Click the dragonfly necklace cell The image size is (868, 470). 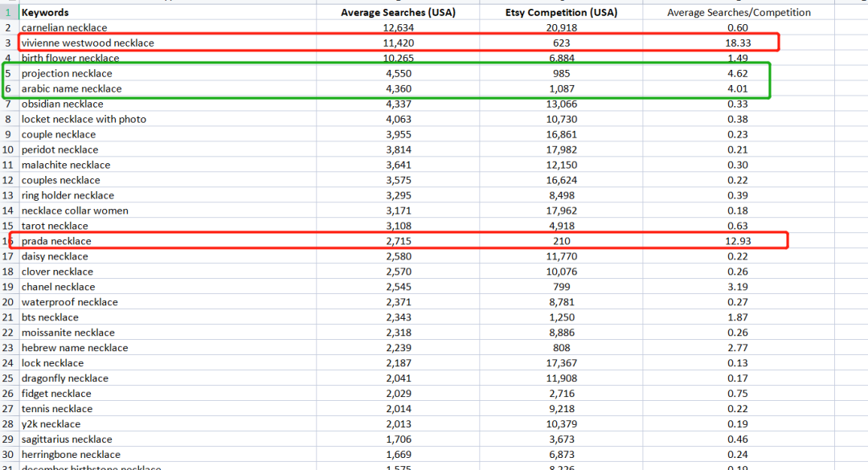click(x=168, y=378)
